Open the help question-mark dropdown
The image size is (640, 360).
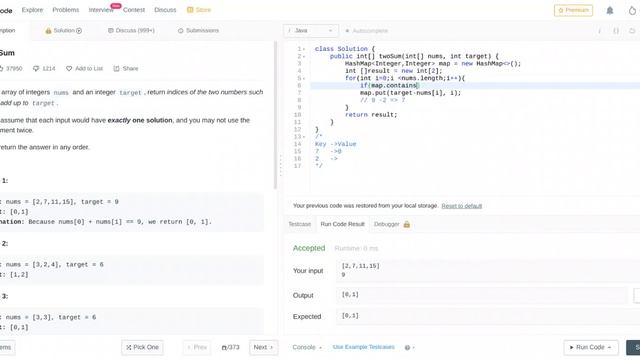[409, 347]
